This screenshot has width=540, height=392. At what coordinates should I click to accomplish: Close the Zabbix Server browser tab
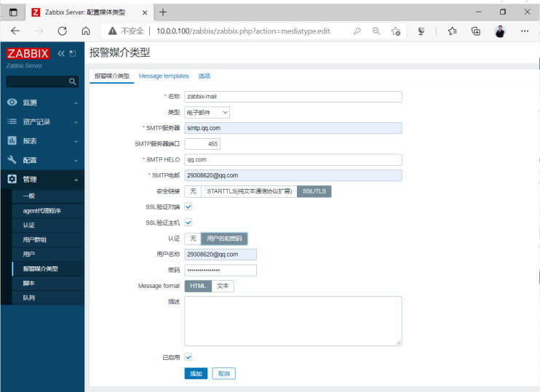[145, 13]
